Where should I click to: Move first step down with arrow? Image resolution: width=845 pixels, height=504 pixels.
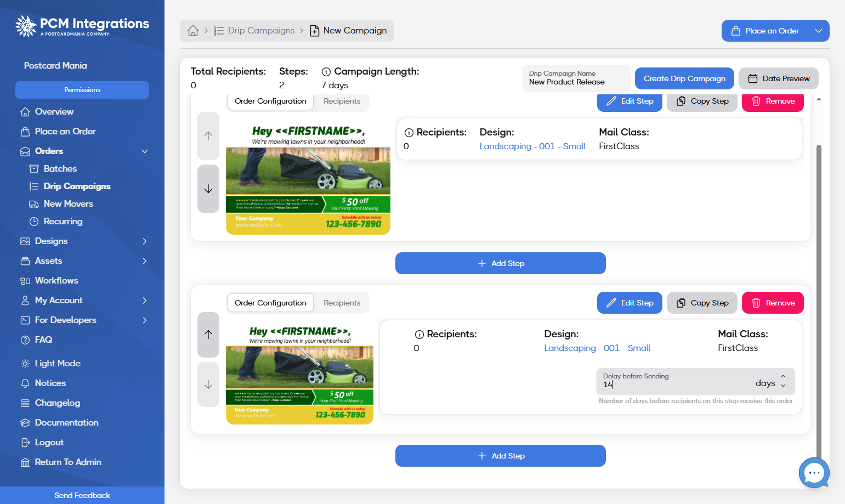coord(208,189)
